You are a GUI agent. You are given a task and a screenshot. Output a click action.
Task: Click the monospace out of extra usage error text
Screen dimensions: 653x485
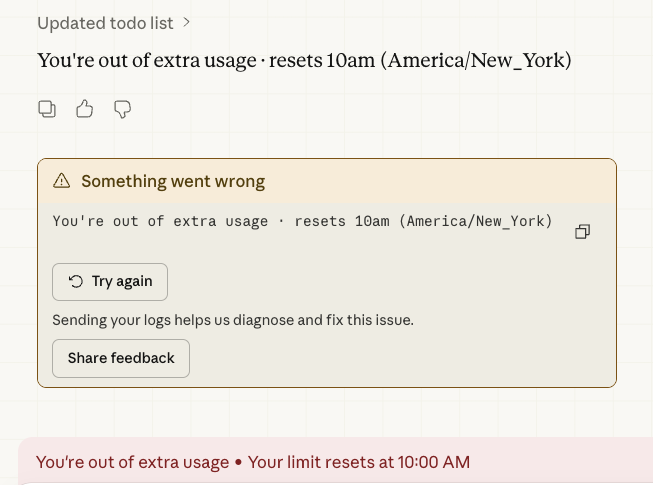pyautogui.click(x=302, y=221)
